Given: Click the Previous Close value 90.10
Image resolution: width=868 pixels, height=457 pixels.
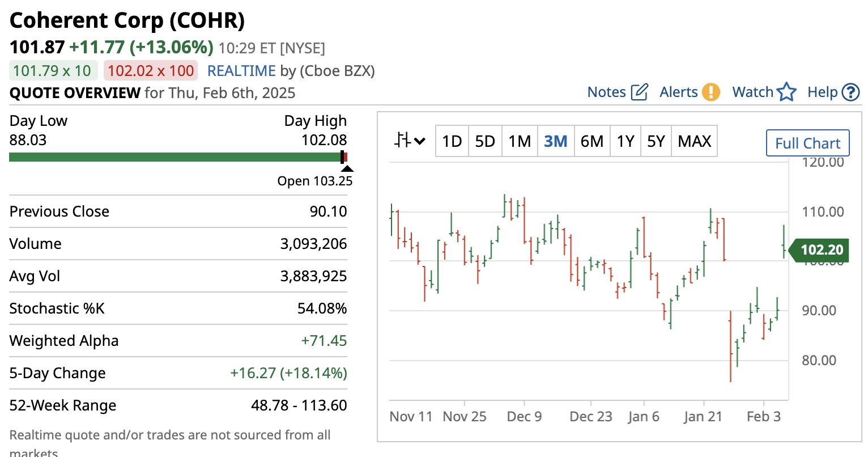Looking at the screenshot, I should pos(328,211).
